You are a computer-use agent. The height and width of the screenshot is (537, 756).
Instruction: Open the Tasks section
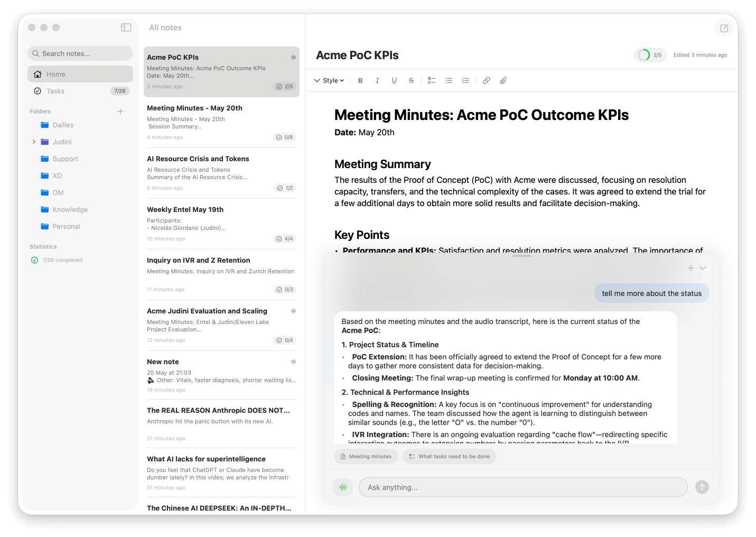pyautogui.click(x=80, y=91)
